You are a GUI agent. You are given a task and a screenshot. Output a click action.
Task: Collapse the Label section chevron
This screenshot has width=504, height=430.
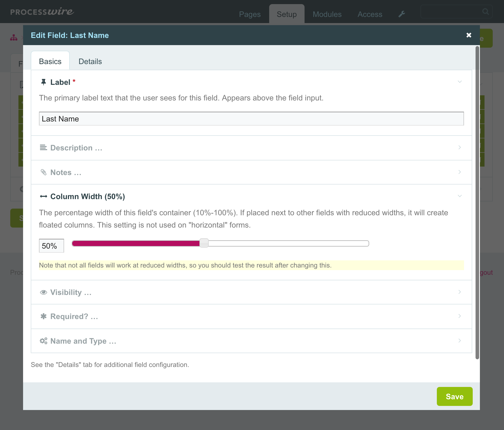coord(460,82)
